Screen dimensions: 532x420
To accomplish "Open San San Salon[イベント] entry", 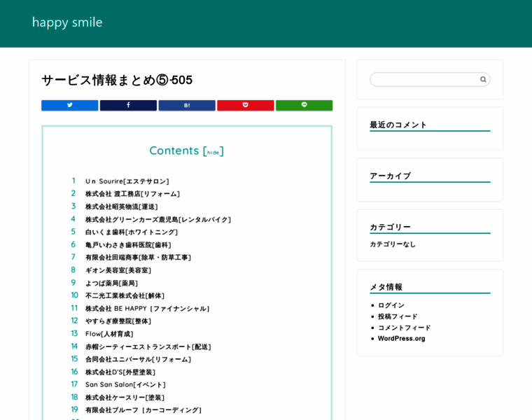I will pyautogui.click(x=125, y=385).
